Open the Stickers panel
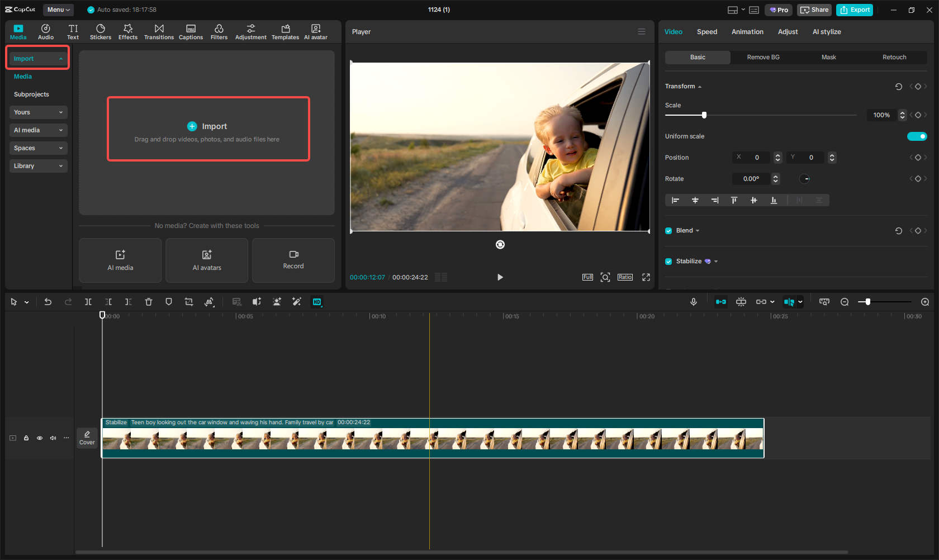 click(x=101, y=31)
